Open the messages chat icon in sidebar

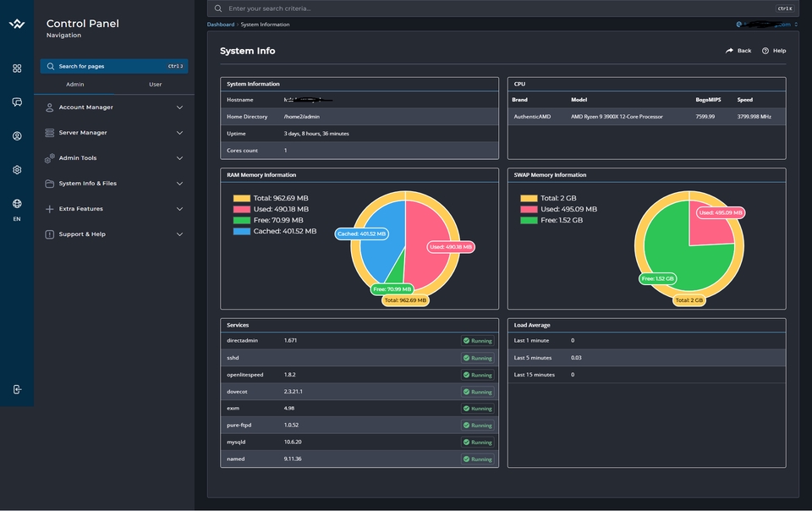[x=17, y=102]
